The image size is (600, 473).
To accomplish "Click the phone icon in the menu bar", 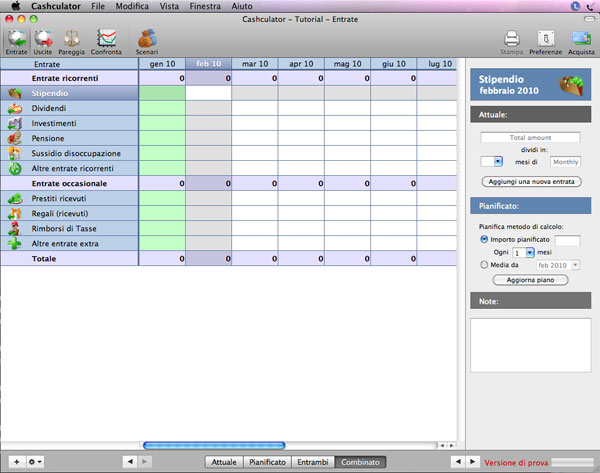I will click(591, 6).
